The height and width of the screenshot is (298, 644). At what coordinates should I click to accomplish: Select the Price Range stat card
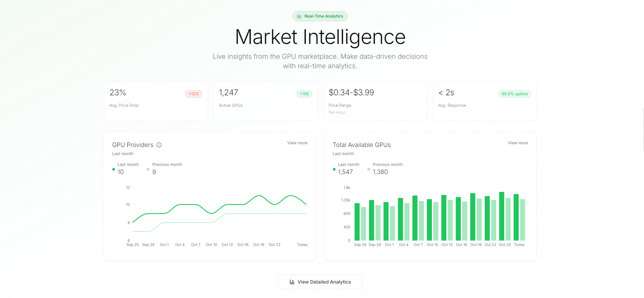point(375,101)
